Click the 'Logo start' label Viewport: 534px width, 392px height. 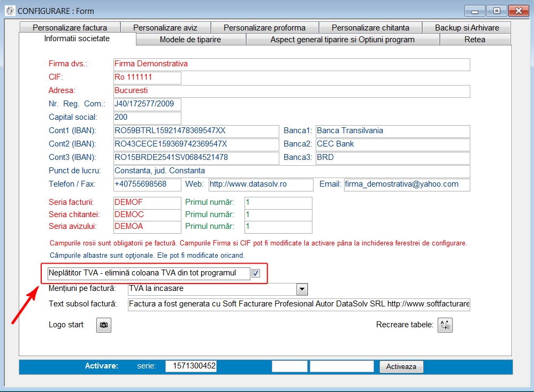66,325
